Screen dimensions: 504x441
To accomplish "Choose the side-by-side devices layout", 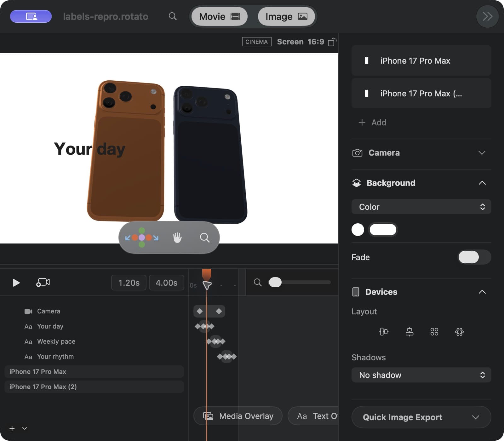I will [x=384, y=332].
